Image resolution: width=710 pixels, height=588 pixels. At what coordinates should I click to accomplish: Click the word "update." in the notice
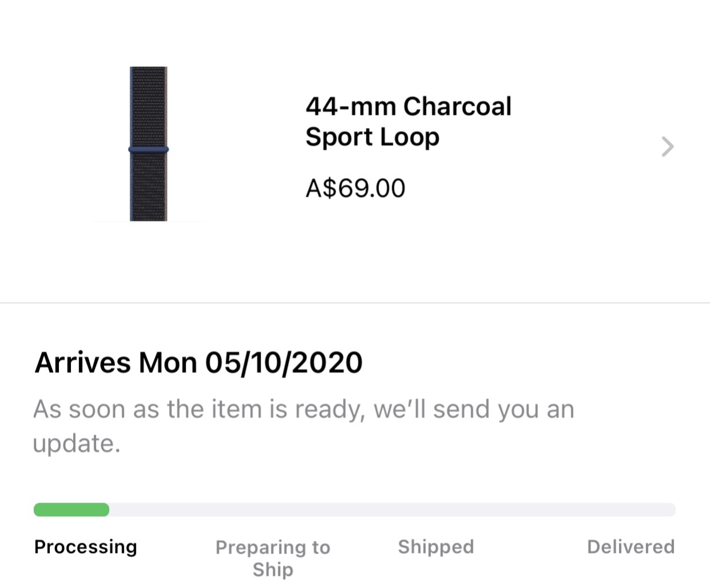click(77, 443)
